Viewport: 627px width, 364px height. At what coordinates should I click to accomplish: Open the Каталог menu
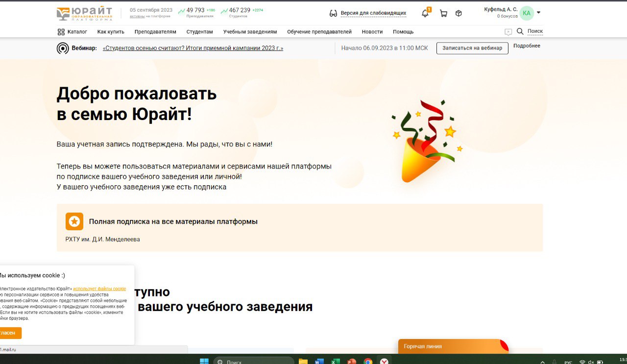77,32
